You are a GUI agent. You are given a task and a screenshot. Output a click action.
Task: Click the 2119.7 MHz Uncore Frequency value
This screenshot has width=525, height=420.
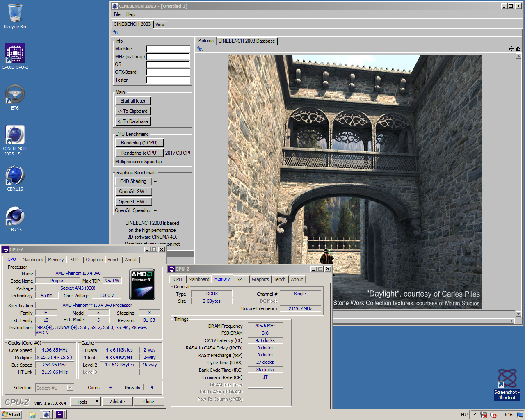pyautogui.click(x=300, y=308)
